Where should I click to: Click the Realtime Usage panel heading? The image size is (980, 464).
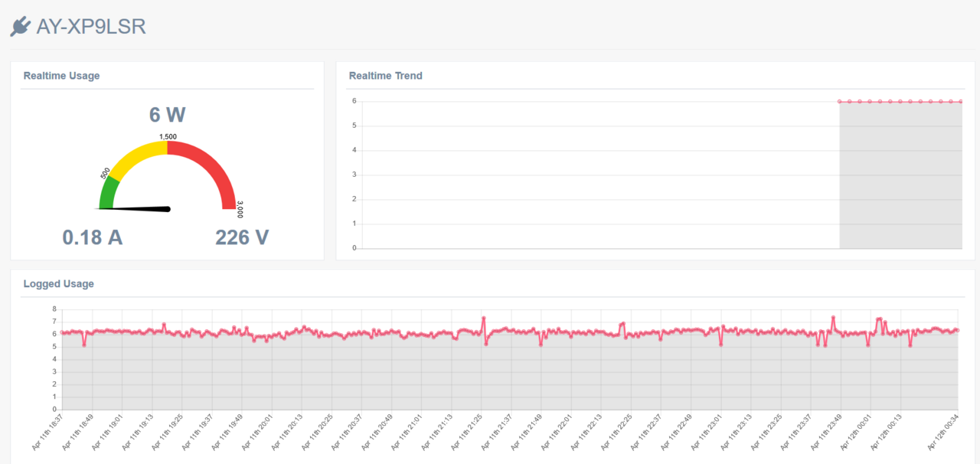[61, 76]
